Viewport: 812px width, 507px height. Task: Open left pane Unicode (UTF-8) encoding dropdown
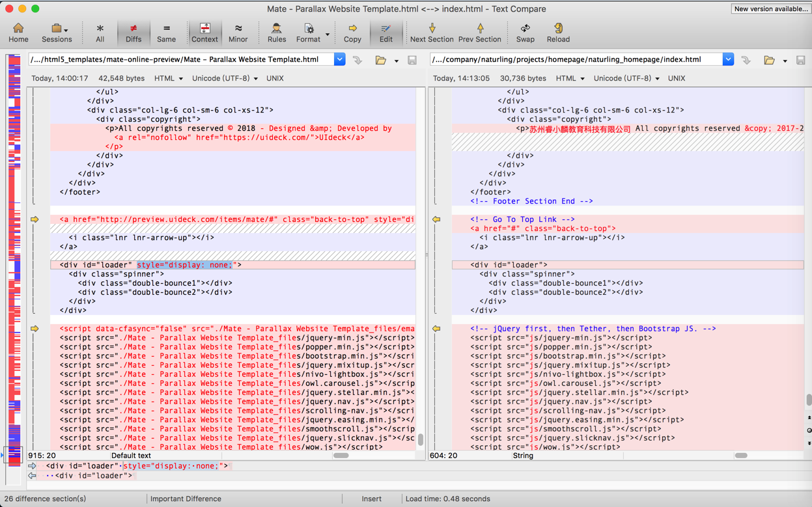click(x=225, y=78)
